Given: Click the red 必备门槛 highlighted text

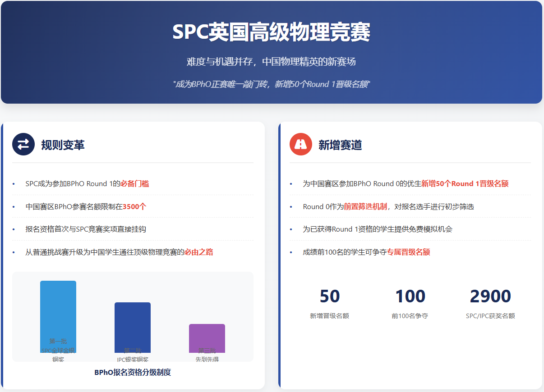Looking at the screenshot, I should [134, 184].
